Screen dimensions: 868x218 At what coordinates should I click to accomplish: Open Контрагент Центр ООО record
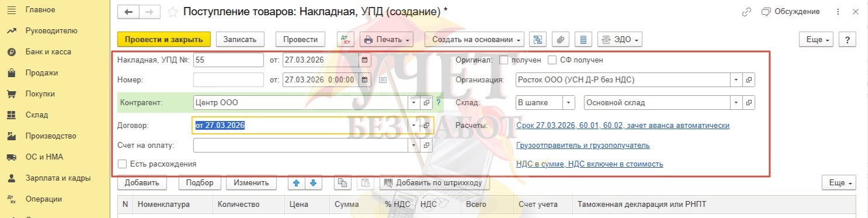(426, 102)
